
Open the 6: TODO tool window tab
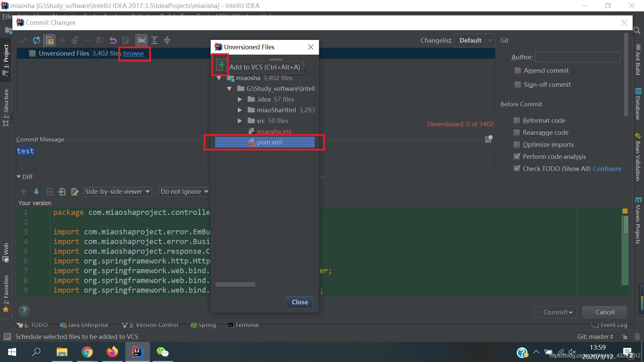click(x=32, y=325)
